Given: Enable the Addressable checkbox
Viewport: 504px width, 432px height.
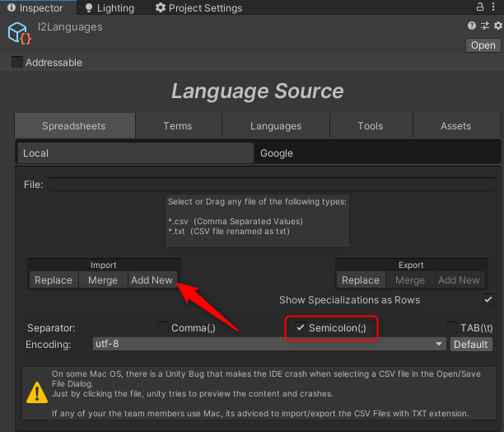Looking at the screenshot, I should coord(17,62).
